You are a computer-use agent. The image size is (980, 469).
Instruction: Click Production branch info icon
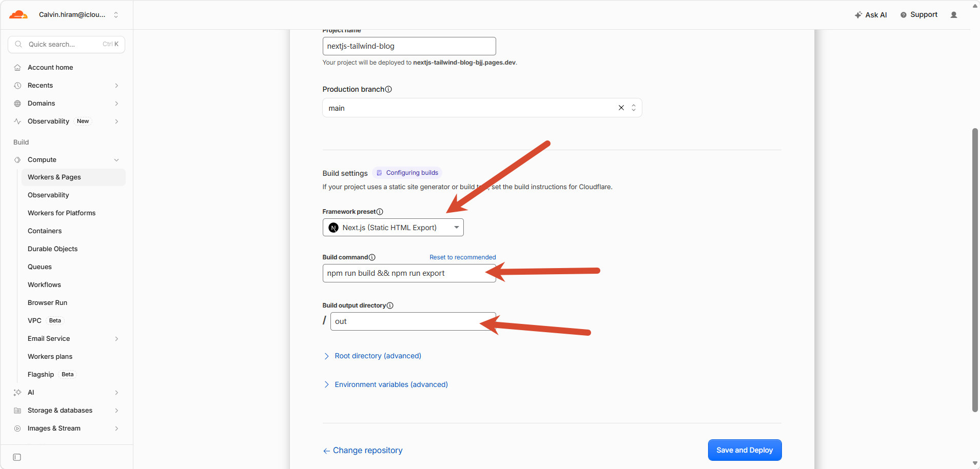[x=388, y=89]
